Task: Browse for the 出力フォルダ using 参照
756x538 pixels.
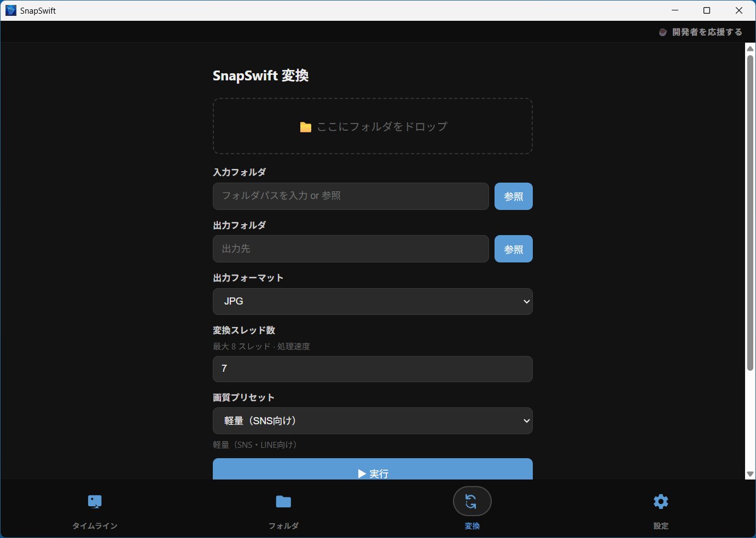Action: [513, 249]
